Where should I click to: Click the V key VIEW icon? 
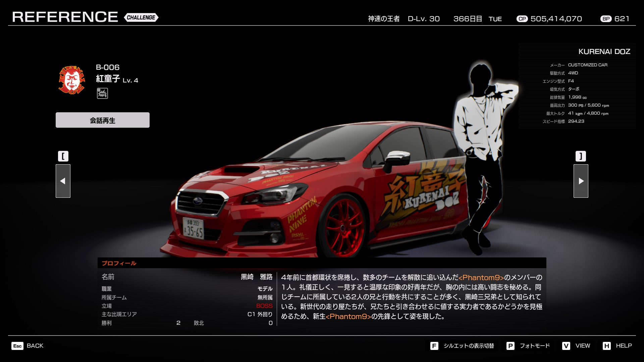tap(566, 346)
